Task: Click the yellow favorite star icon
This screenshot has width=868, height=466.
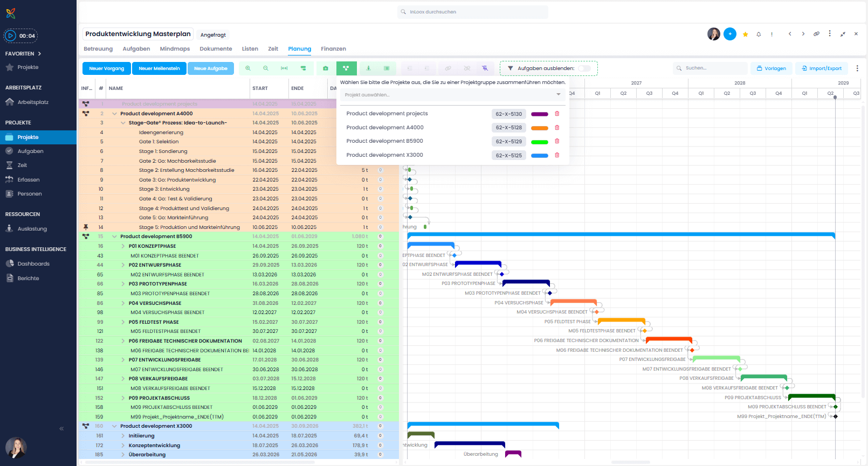Action: (x=745, y=34)
